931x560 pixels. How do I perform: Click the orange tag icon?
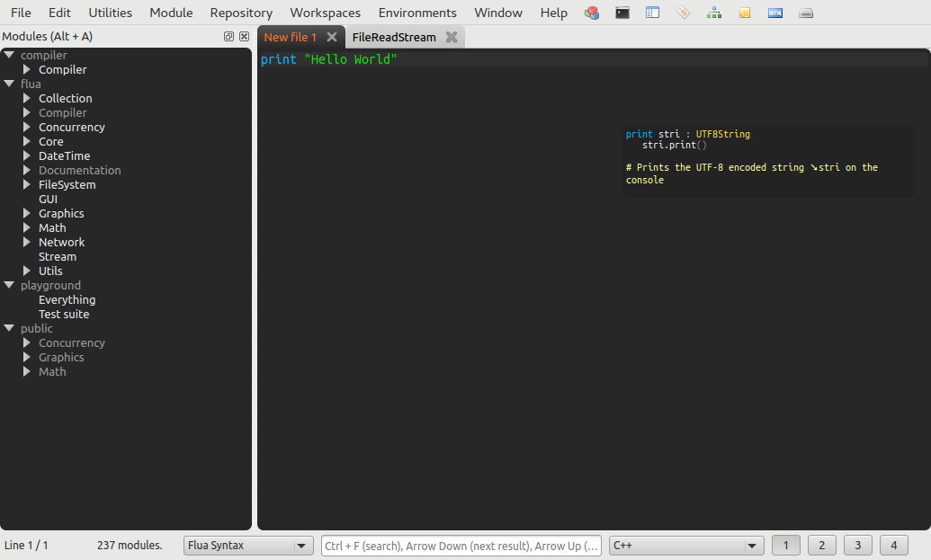tap(684, 13)
